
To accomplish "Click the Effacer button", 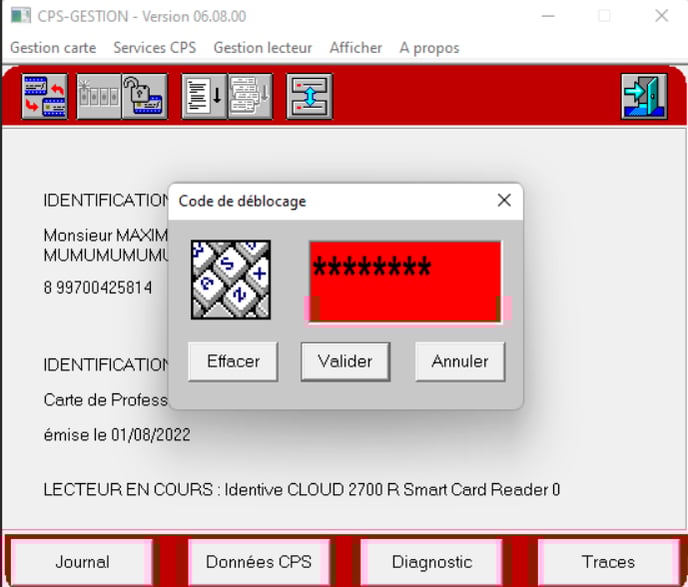I will click(x=233, y=362).
